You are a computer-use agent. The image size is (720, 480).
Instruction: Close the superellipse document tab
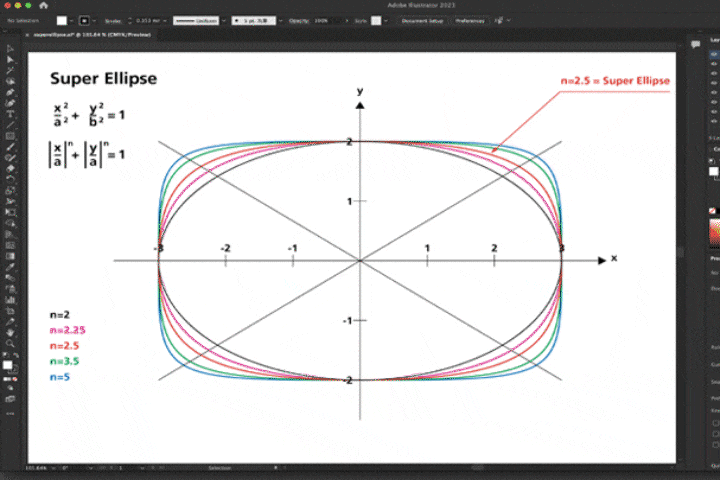pyautogui.click(x=27, y=35)
